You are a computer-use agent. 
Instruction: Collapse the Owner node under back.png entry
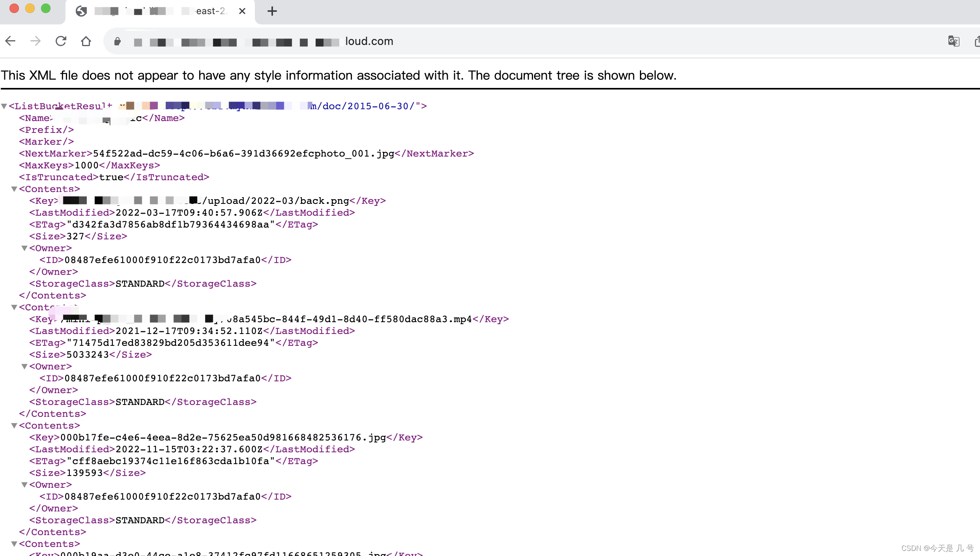[x=24, y=248]
